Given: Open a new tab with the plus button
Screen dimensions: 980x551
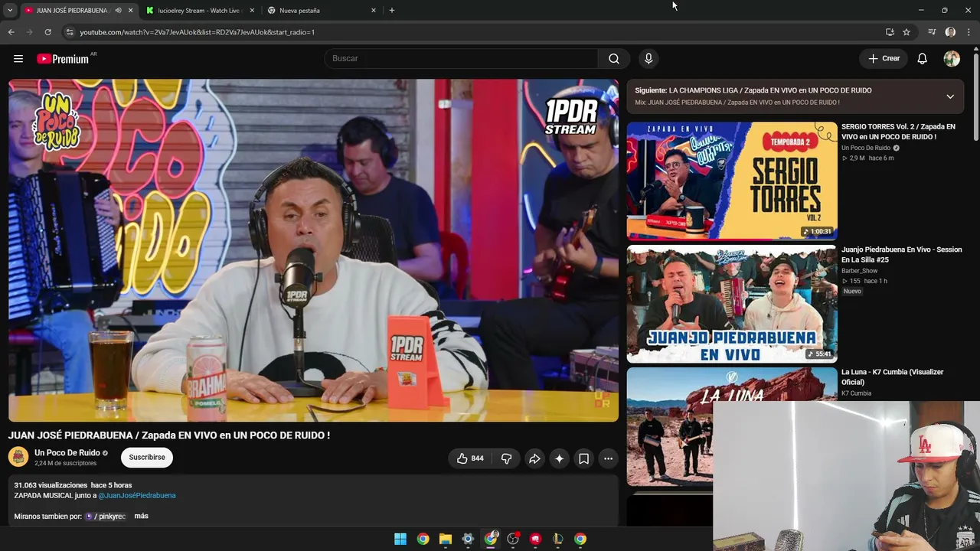Looking at the screenshot, I should [392, 11].
